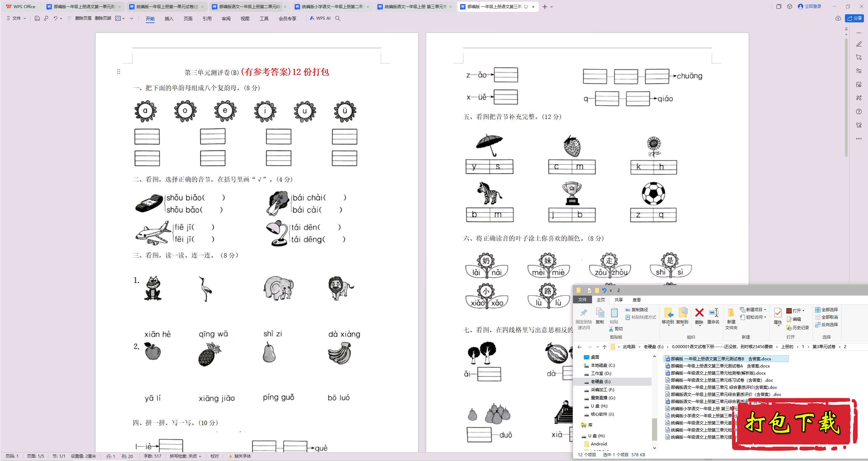The height and width of the screenshot is (461, 868).
Task: Click the blue 分享 button
Action: pyautogui.click(x=854, y=18)
